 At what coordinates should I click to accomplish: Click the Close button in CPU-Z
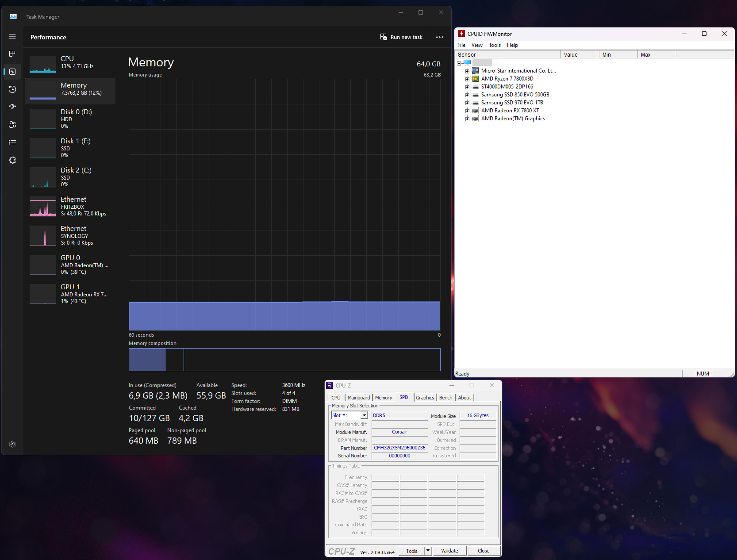tap(484, 551)
